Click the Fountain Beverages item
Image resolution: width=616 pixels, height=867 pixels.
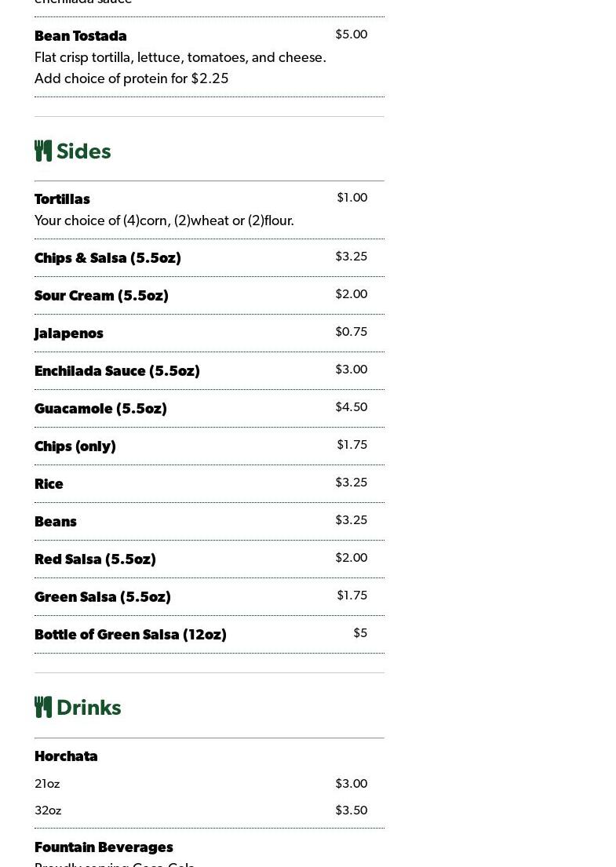(x=104, y=847)
